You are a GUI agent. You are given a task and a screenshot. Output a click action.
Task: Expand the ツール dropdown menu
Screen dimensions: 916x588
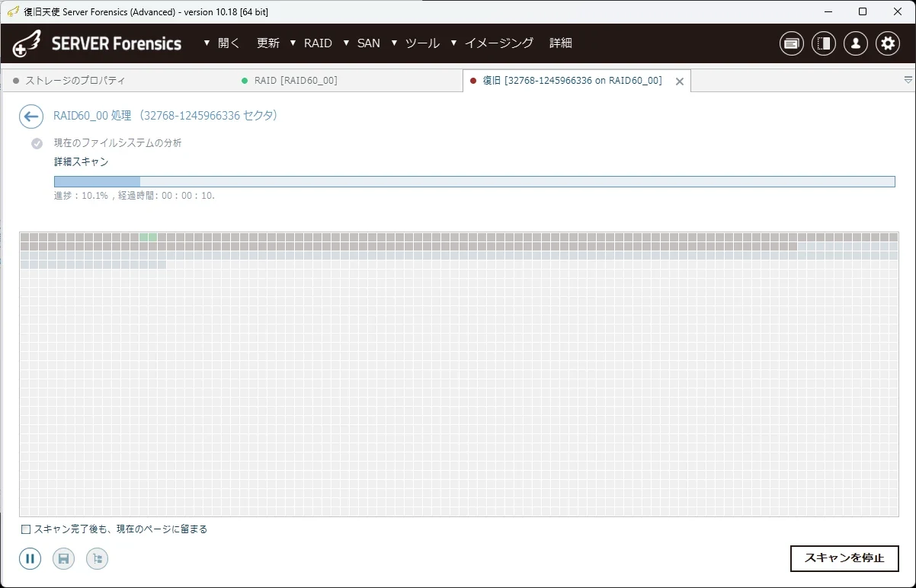416,43
